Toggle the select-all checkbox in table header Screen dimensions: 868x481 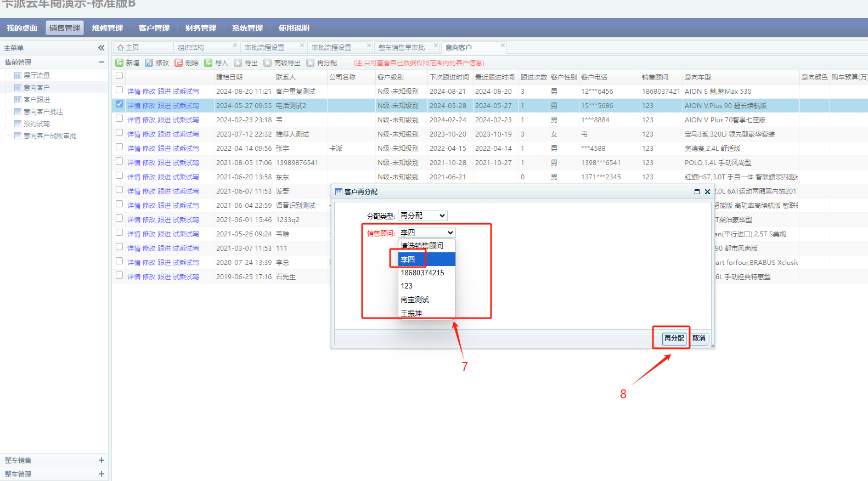pyautogui.click(x=119, y=76)
